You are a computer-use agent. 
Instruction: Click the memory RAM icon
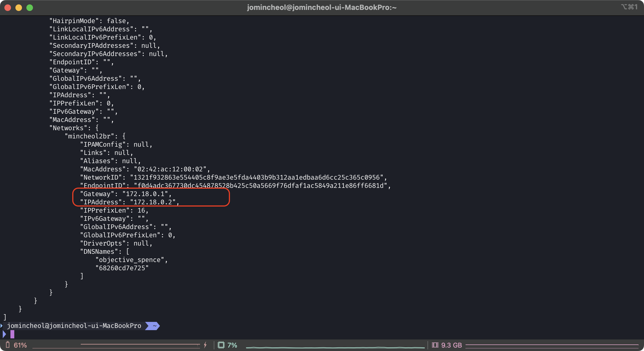[x=435, y=345]
